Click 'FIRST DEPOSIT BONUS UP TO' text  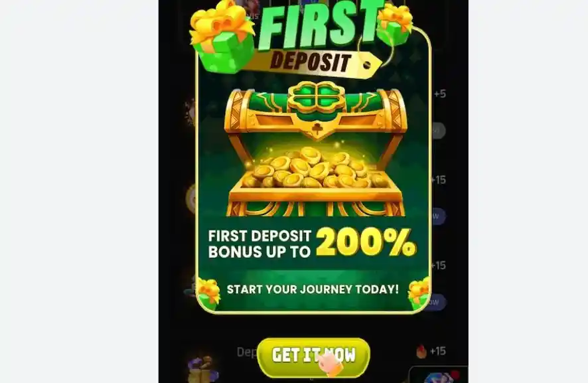pyautogui.click(x=259, y=244)
